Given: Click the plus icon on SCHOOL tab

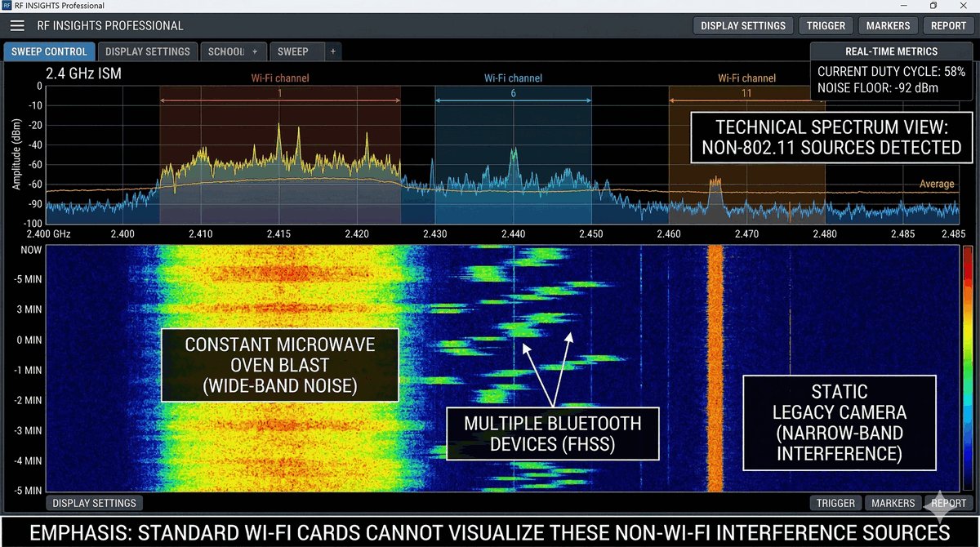Looking at the screenshot, I should [255, 51].
